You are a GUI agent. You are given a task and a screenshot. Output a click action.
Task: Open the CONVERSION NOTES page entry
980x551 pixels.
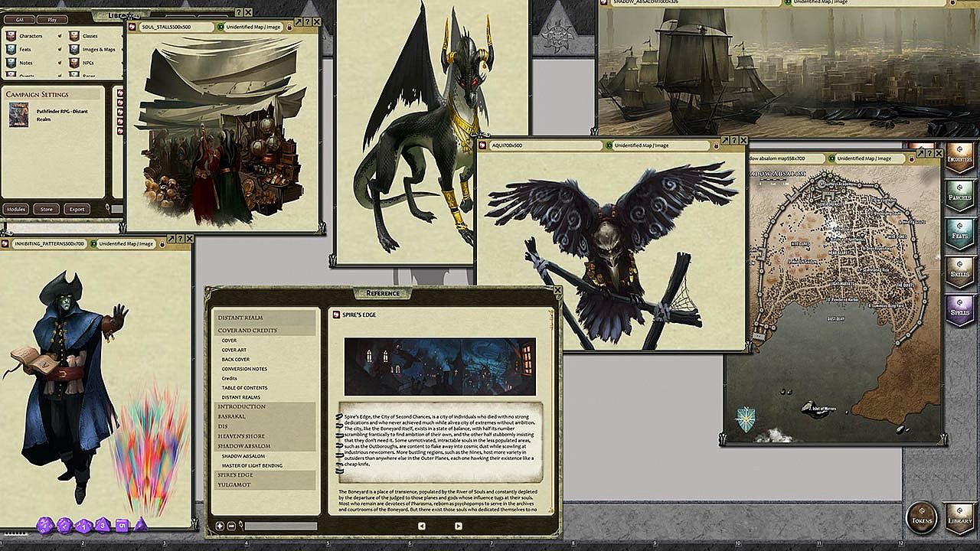(x=244, y=369)
